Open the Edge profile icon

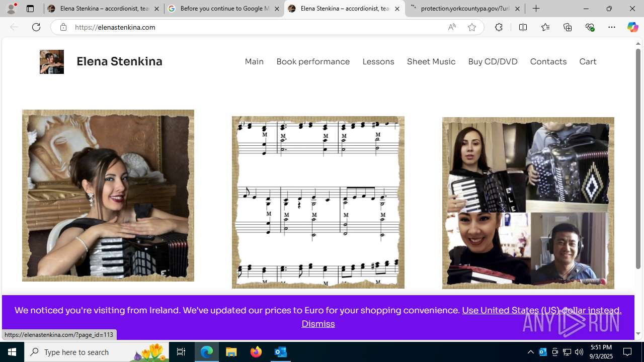tap(11, 9)
